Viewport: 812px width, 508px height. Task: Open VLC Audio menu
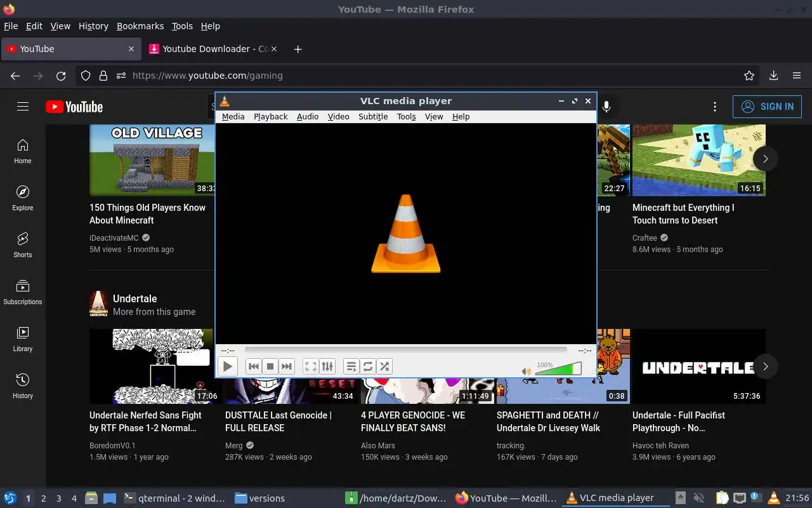[308, 117]
